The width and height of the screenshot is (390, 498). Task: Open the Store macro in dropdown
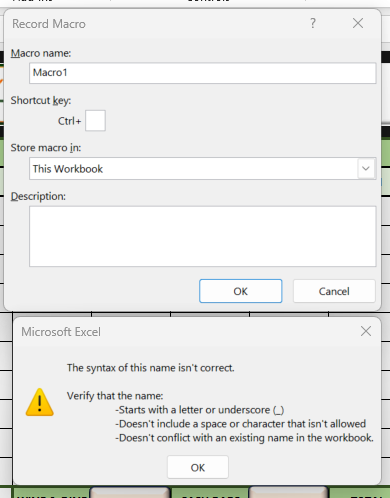[x=366, y=169]
